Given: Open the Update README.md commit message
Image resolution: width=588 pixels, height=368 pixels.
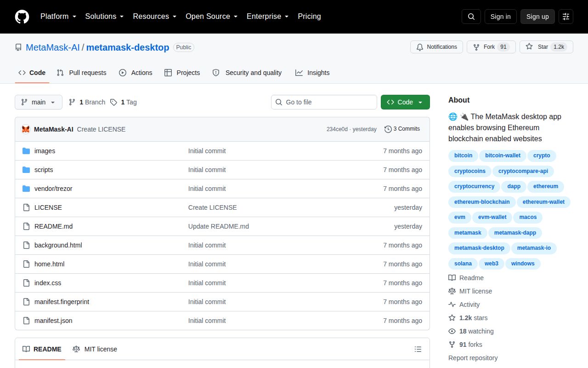Looking at the screenshot, I should coord(219,226).
